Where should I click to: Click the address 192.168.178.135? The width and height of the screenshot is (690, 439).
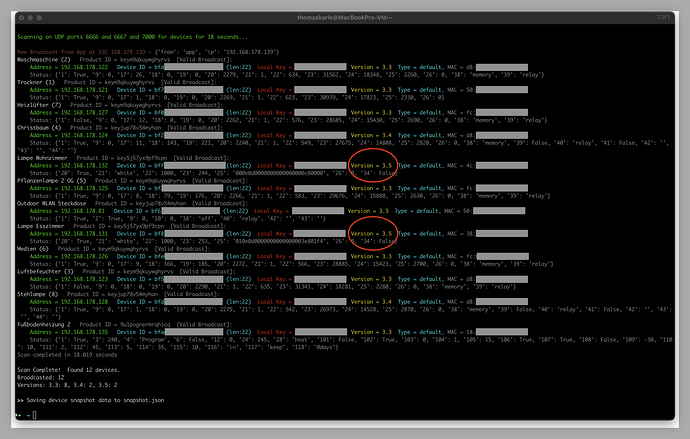pos(84,332)
